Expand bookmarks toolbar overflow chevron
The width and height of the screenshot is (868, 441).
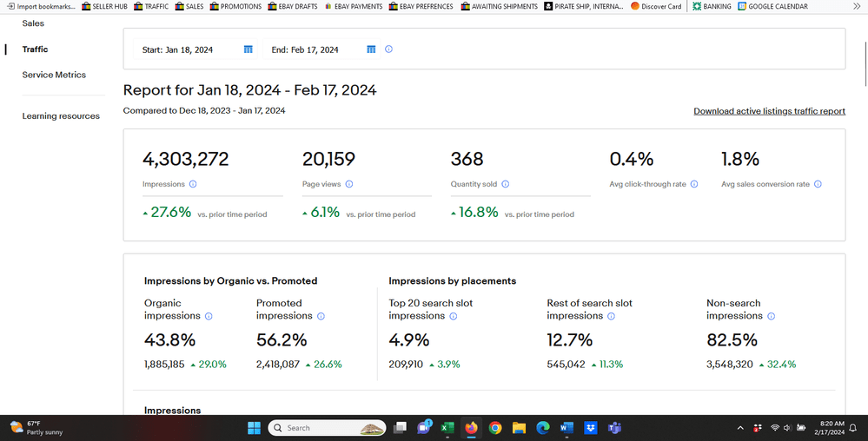(x=858, y=6)
